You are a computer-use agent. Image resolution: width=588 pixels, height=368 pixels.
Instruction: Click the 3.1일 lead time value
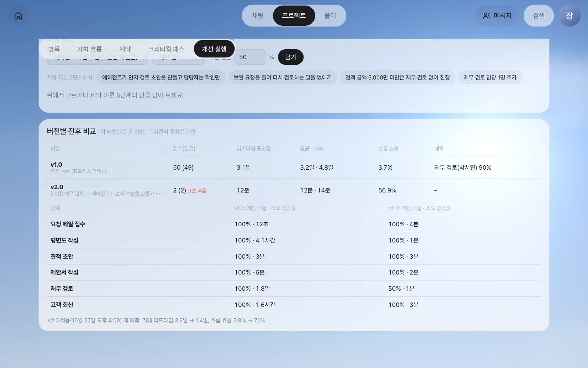(x=244, y=167)
